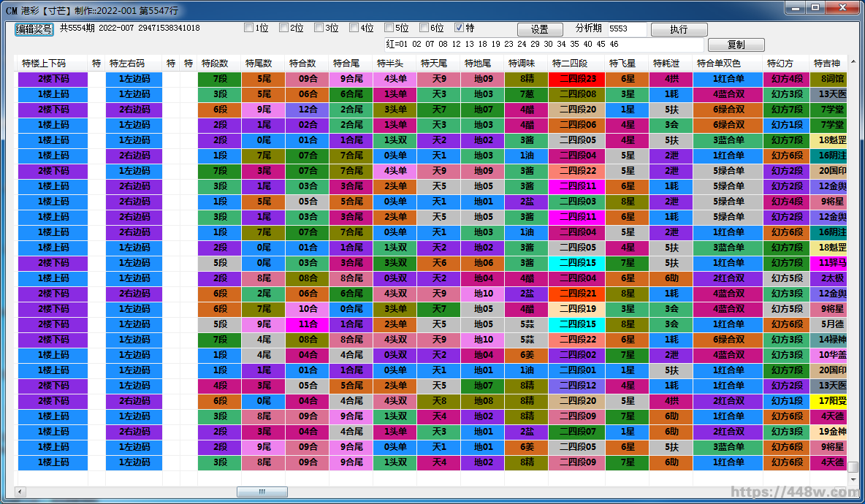Screen dimensions: 865x504
Task: Click the red 二四段23 cell
Action: 576,79
